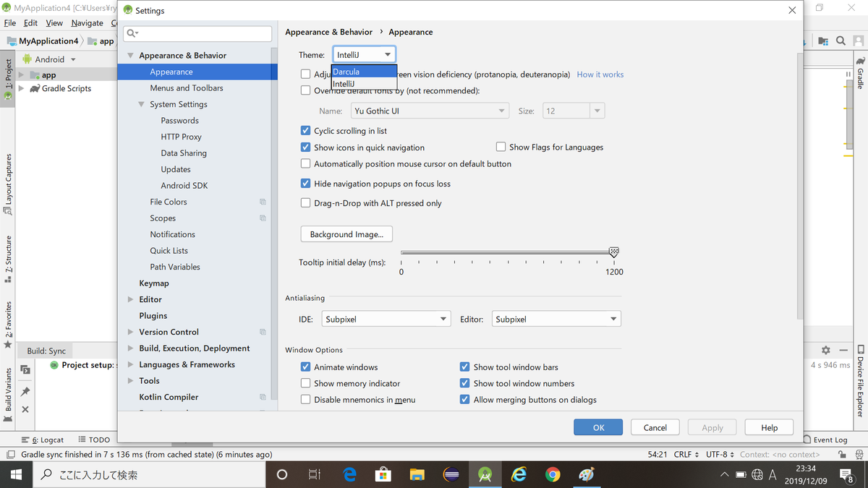Click the pin tab icon in Build panel

point(25,391)
